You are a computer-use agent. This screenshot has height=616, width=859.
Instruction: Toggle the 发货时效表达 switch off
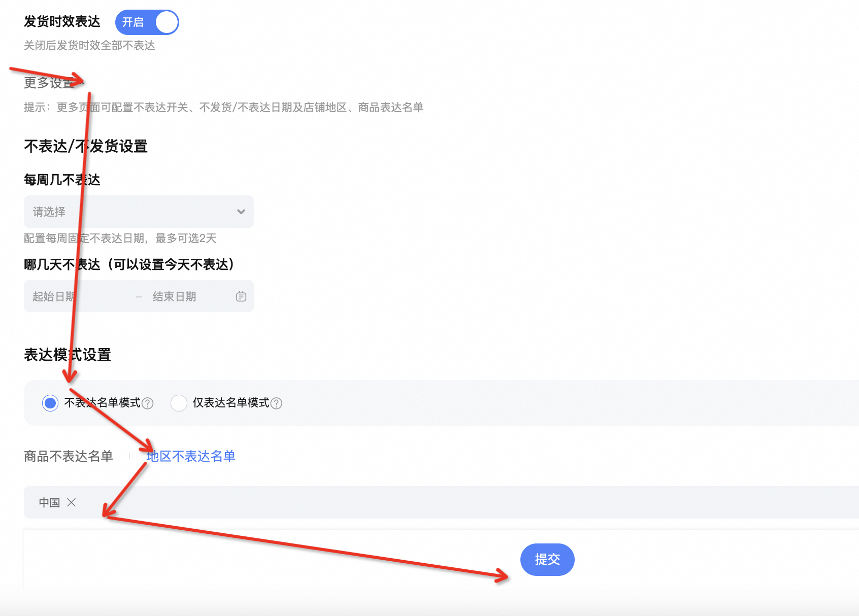(147, 22)
